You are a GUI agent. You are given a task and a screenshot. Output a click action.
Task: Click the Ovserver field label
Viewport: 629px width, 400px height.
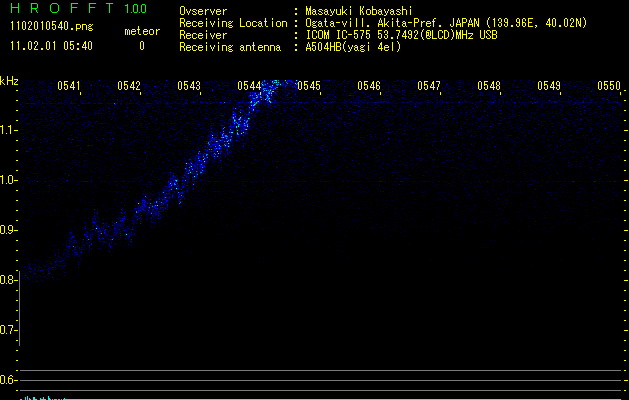[x=203, y=11]
